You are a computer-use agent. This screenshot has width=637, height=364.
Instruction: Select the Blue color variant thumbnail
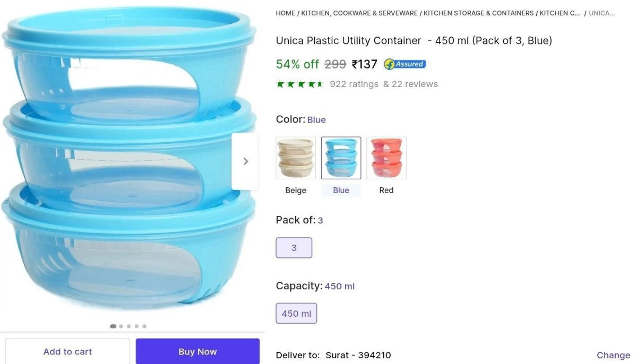point(341,158)
